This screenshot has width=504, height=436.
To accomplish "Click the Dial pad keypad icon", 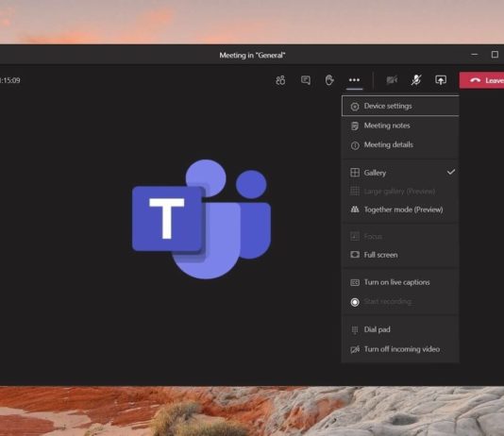I will click(355, 330).
